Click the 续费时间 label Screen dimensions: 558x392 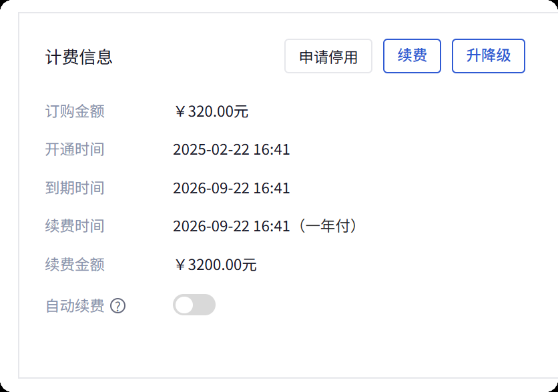coord(75,226)
